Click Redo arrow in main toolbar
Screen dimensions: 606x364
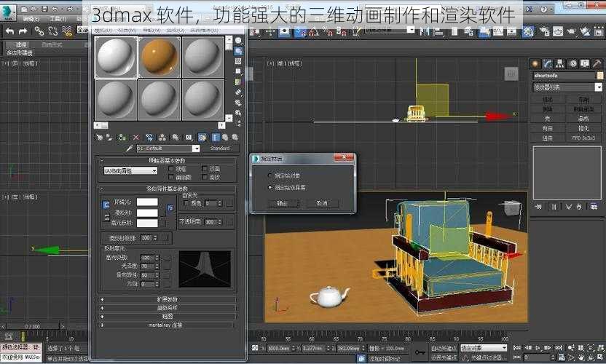pyautogui.click(x=23, y=31)
